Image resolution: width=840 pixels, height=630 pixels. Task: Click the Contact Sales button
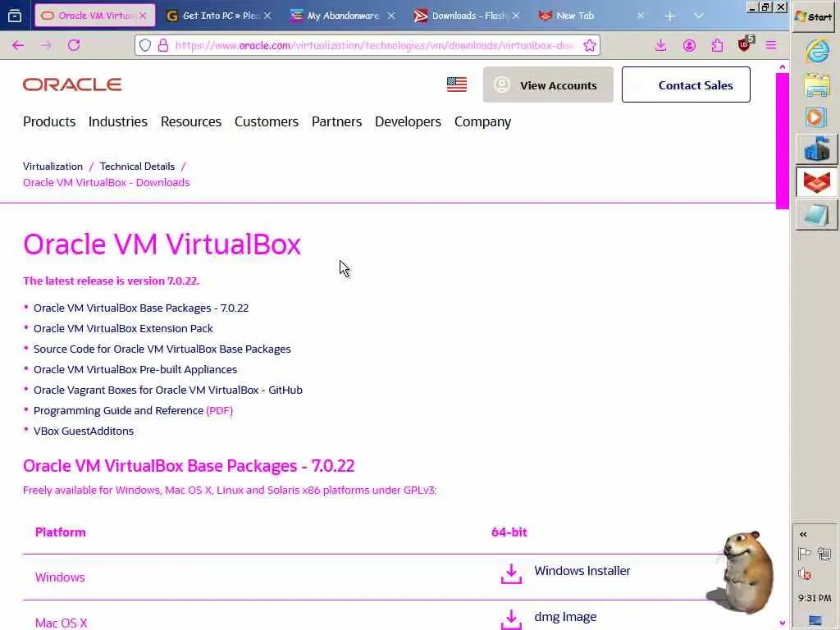point(686,84)
